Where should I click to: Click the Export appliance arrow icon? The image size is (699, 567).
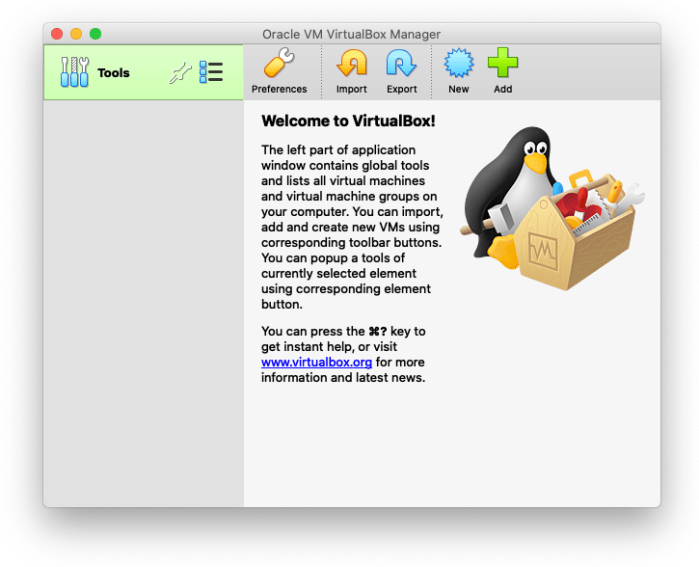tap(401, 64)
